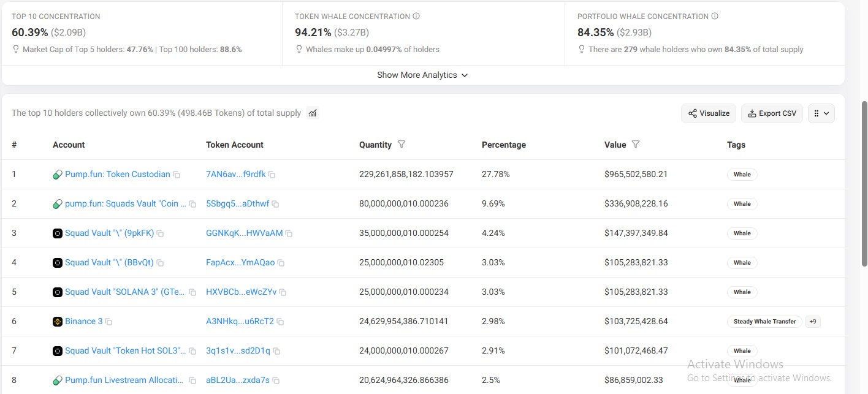Click the Export CSV button
This screenshot has width=868, height=394.
click(772, 113)
